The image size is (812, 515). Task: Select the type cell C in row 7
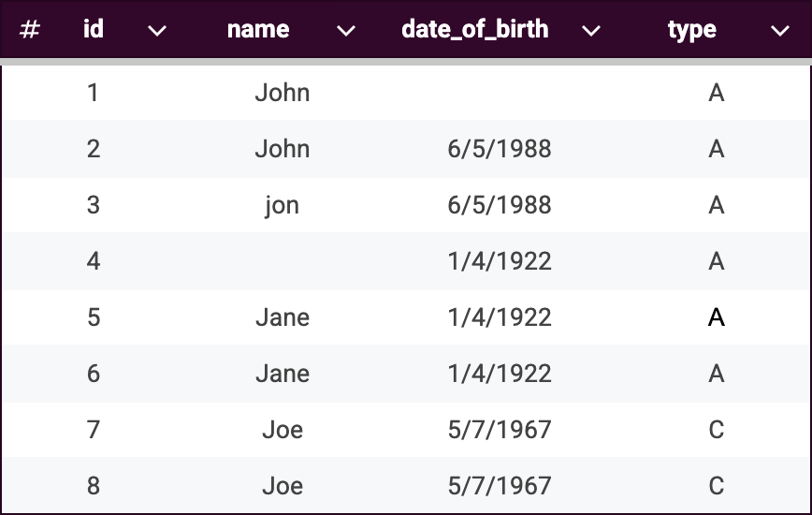coord(717,430)
